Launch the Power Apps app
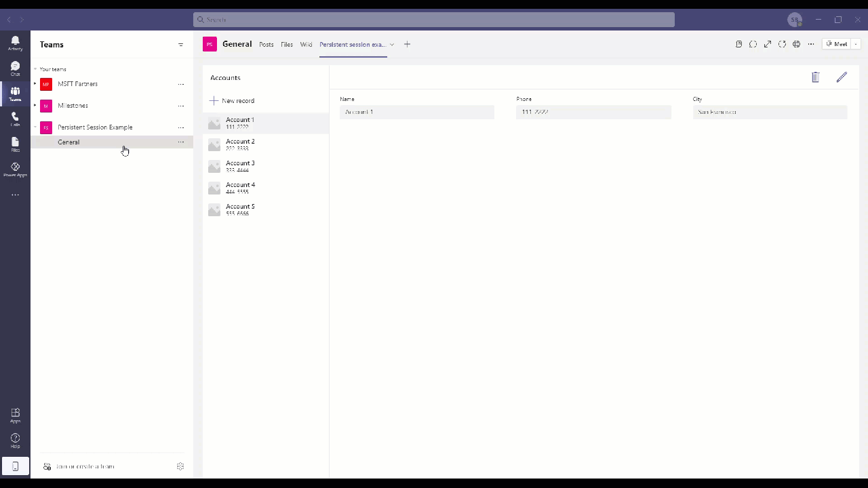 point(15,169)
